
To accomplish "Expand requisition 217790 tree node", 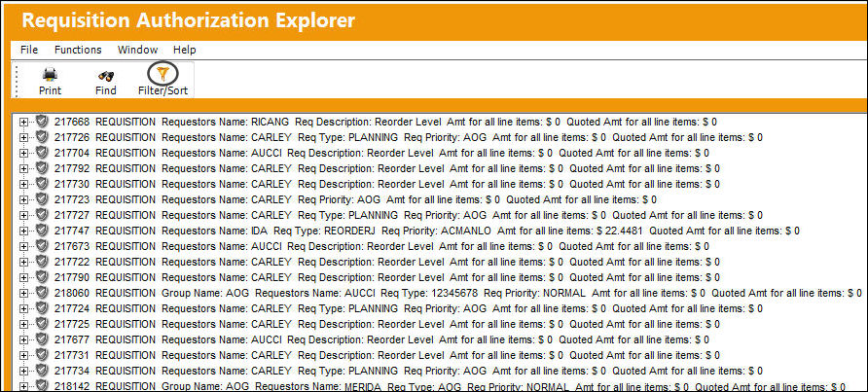I will (x=23, y=277).
